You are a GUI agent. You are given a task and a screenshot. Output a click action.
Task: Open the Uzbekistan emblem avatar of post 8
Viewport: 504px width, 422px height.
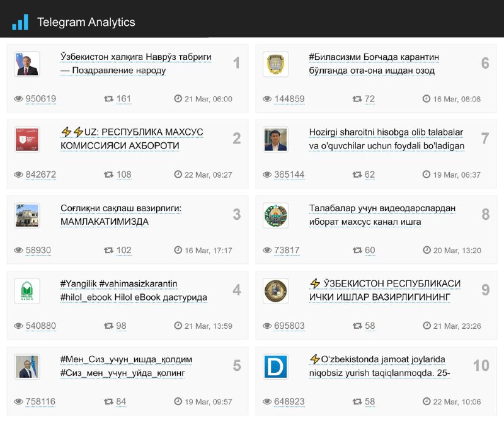275,215
